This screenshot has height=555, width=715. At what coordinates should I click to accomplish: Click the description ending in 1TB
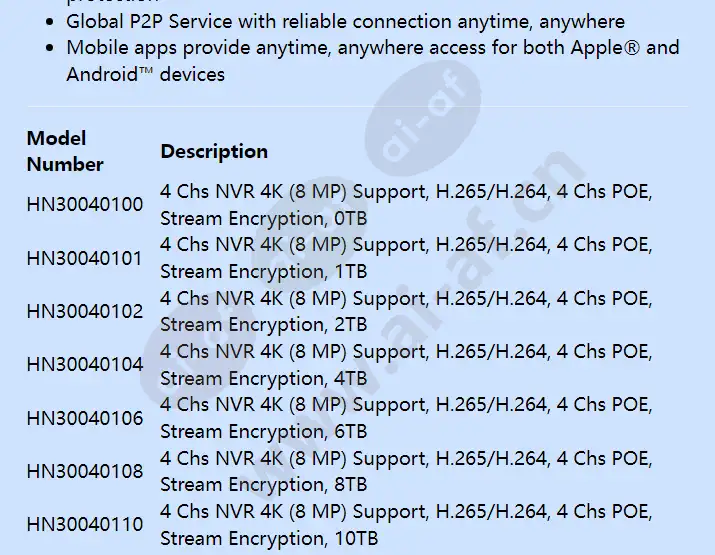[x=406, y=258]
